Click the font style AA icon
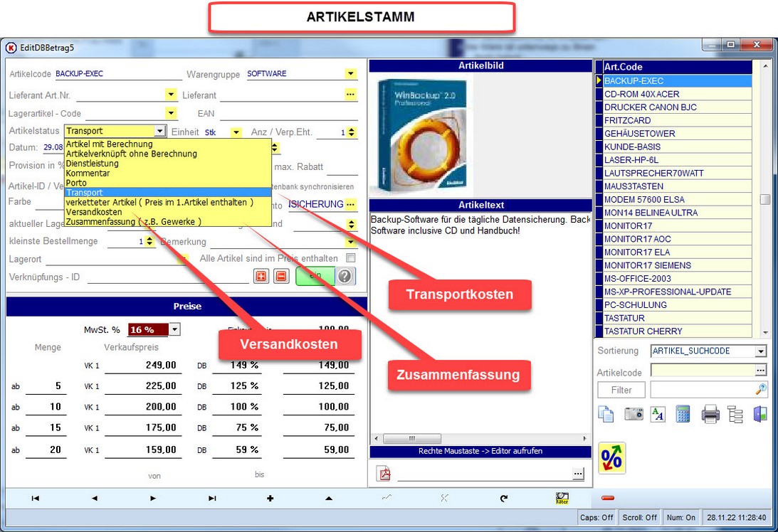The width and height of the screenshot is (778, 532). 658,414
